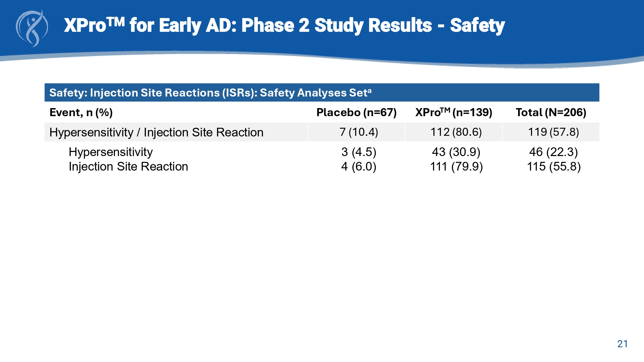Click the placebo value 7 (10.4)
The height and width of the screenshot is (362, 644).
point(359,132)
